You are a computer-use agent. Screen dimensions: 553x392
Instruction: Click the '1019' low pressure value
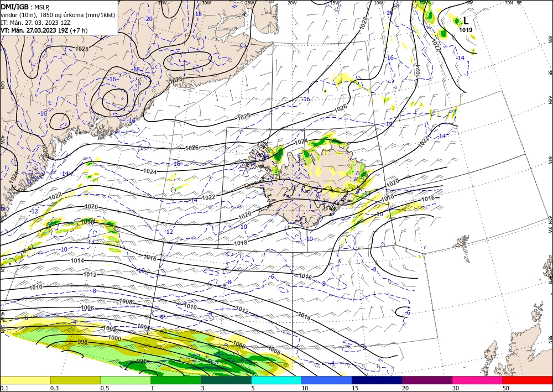click(x=466, y=30)
